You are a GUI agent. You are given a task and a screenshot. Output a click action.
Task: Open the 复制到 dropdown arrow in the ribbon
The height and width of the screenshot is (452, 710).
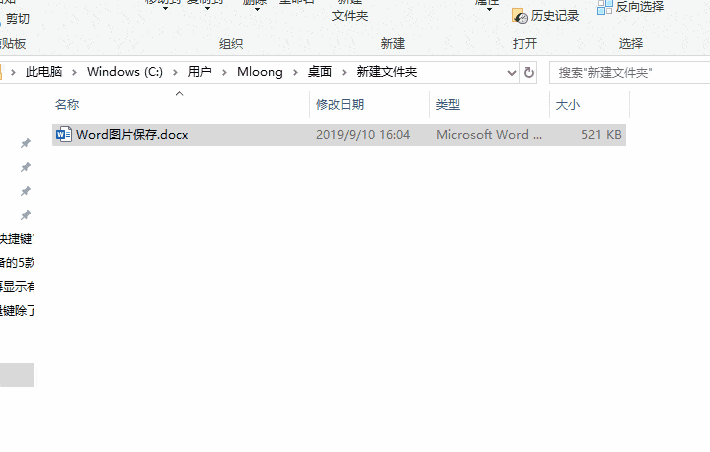point(207,9)
